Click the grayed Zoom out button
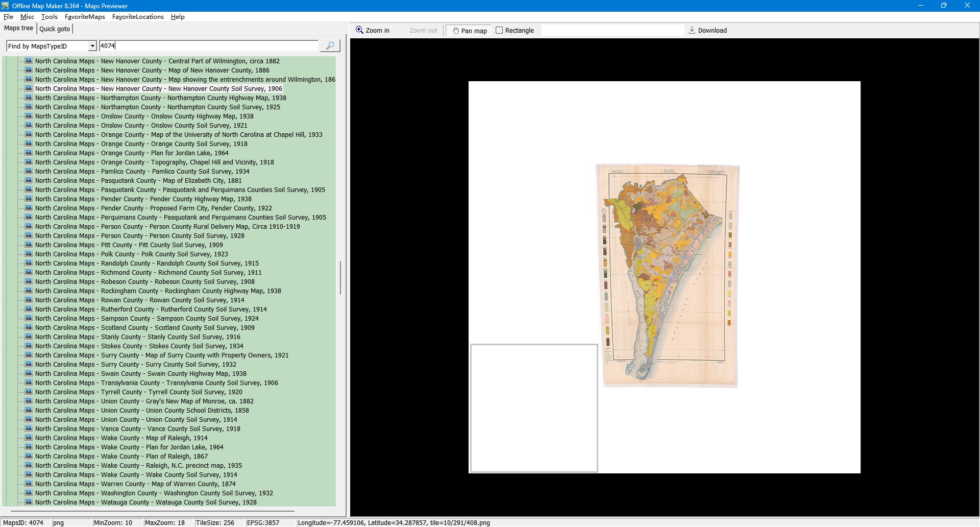980x527 pixels. click(x=423, y=31)
